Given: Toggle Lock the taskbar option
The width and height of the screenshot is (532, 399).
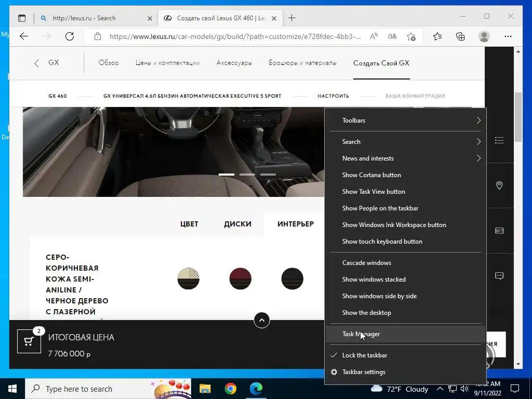Looking at the screenshot, I should pyautogui.click(x=405, y=355).
